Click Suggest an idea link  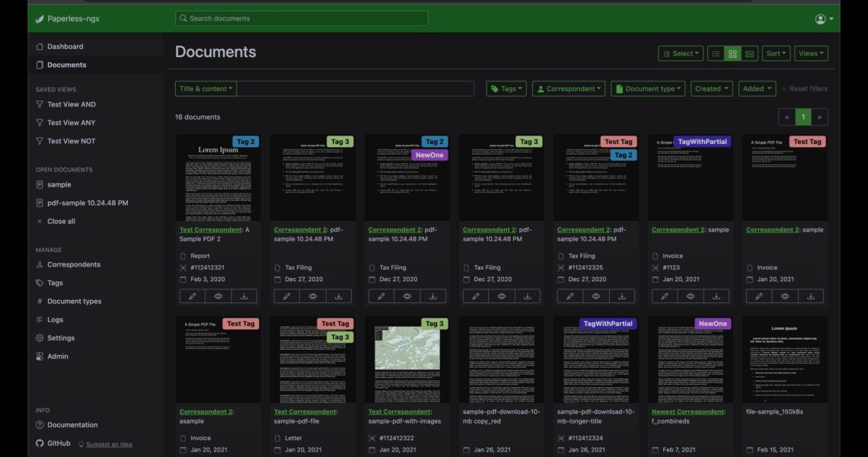point(109,445)
